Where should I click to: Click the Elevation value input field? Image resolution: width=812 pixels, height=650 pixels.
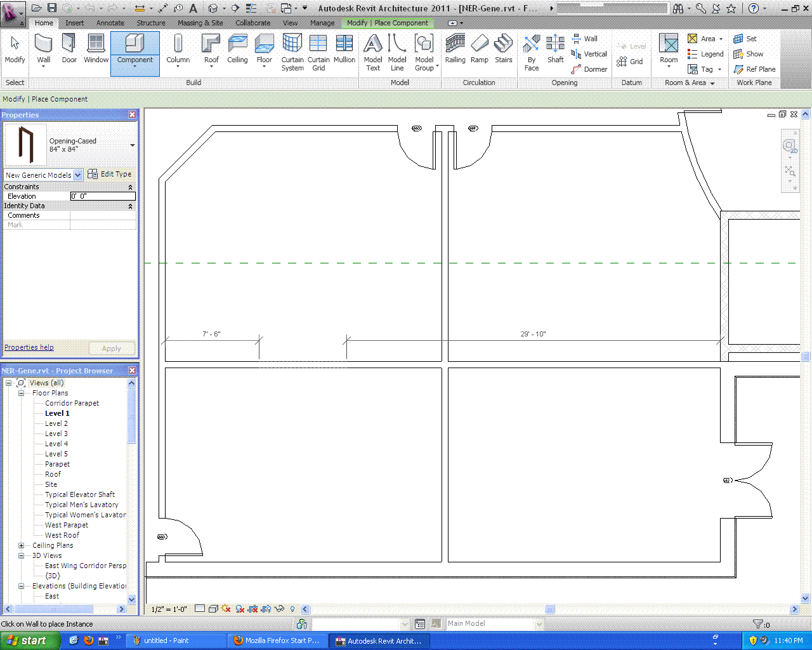102,196
